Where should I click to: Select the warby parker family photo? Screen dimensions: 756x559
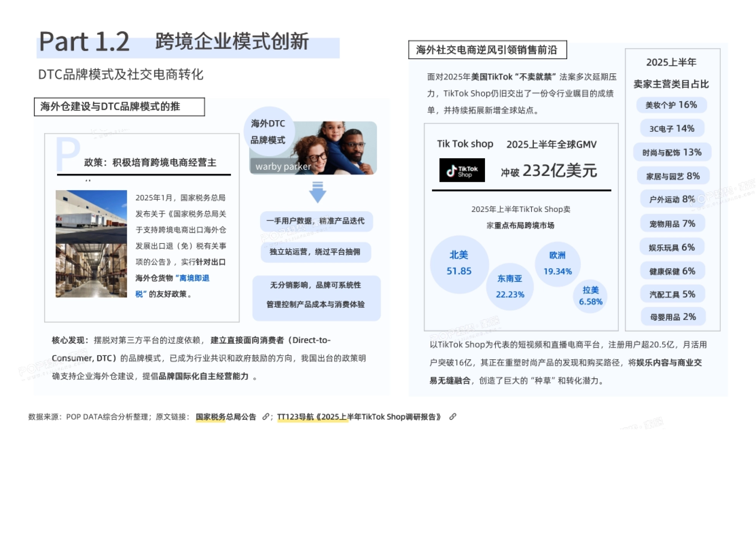pos(313,148)
